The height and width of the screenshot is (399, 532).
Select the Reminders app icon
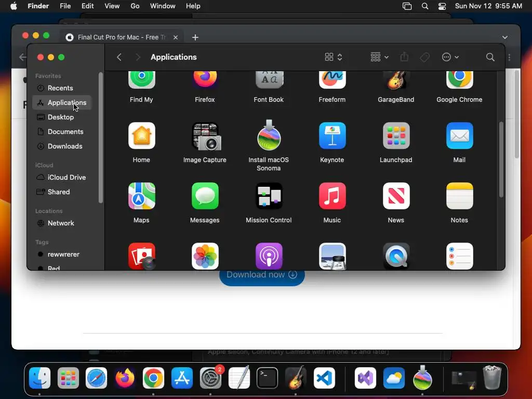click(459, 256)
